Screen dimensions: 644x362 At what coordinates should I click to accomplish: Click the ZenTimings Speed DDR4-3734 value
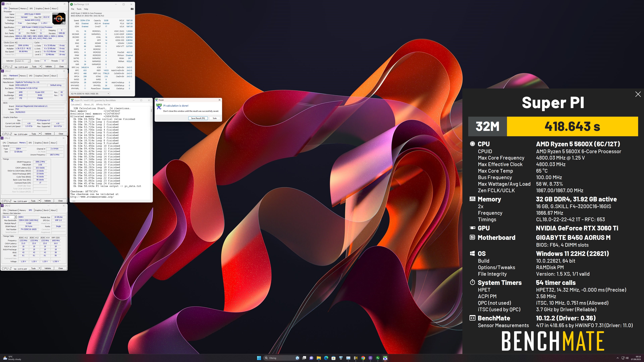[x=85, y=20]
